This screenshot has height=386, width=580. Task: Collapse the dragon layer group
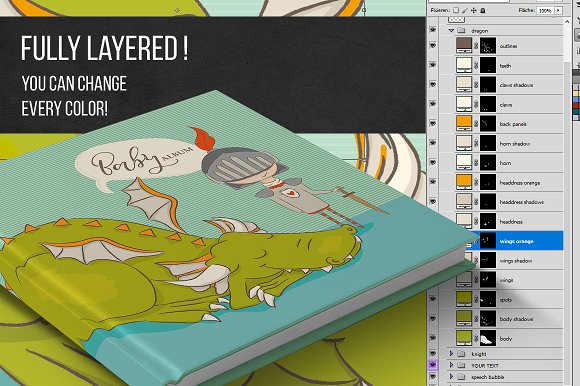[451, 30]
